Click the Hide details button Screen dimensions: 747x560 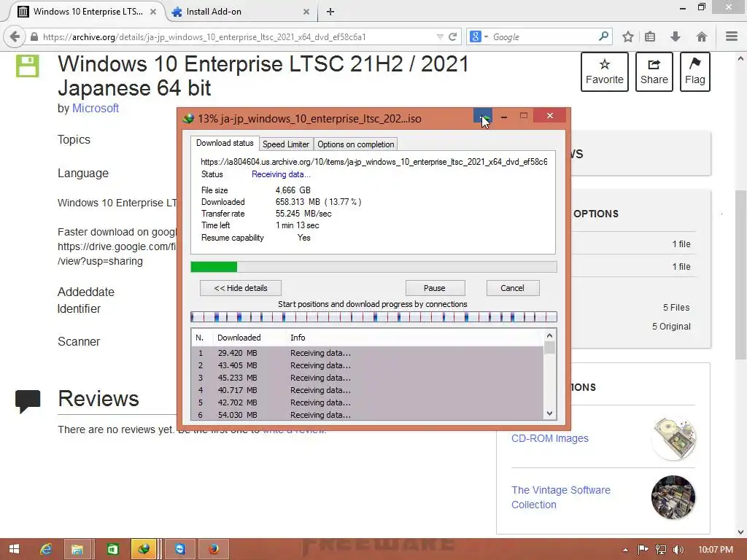click(241, 288)
